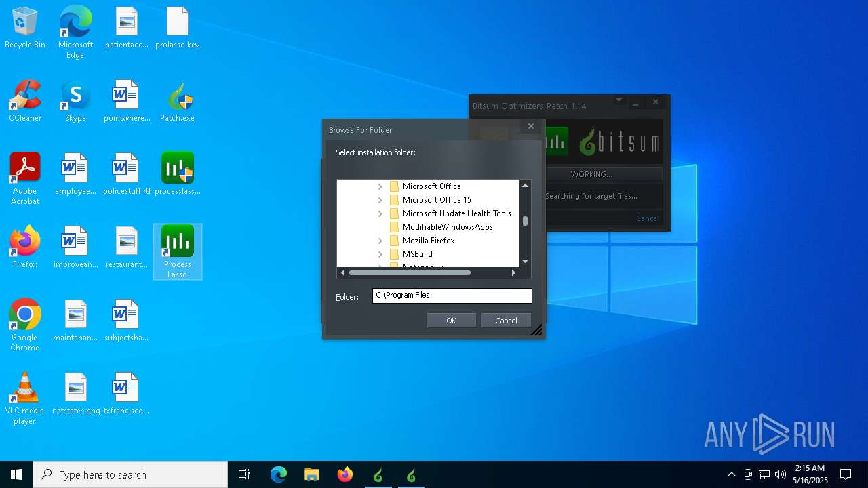Select Microsoft Update Health Tools folder
This screenshot has height=488, width=868.
[x=456, y=213]
